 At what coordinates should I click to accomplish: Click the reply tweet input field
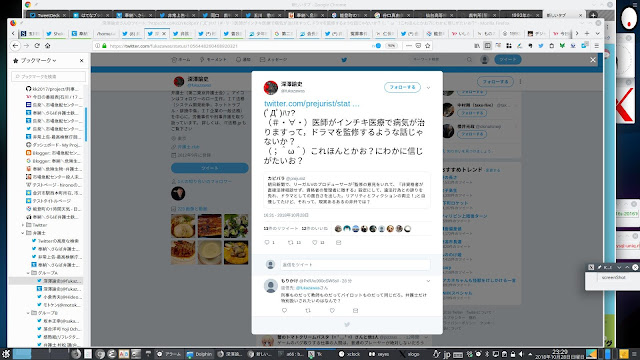(x=355, y=264)
